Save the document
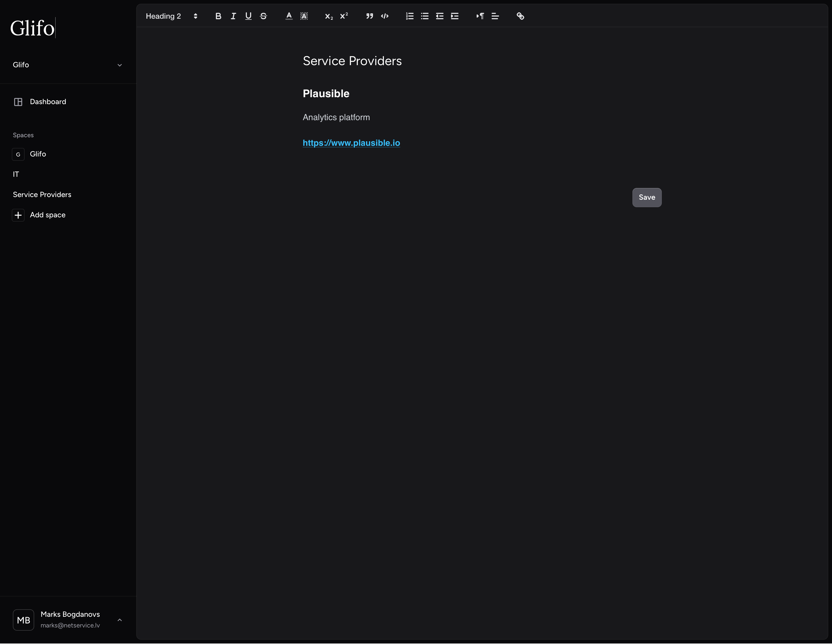Viewport: 832px width, 644px height. (647, 198)
